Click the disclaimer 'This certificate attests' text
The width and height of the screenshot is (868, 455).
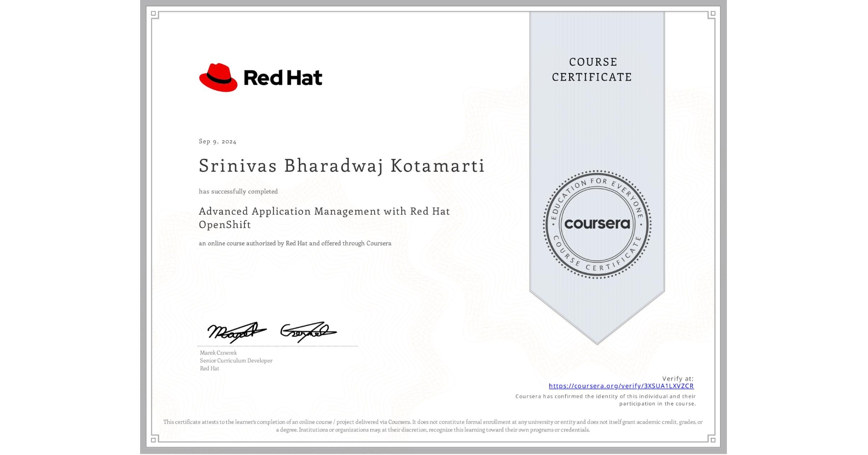[433, 426]
